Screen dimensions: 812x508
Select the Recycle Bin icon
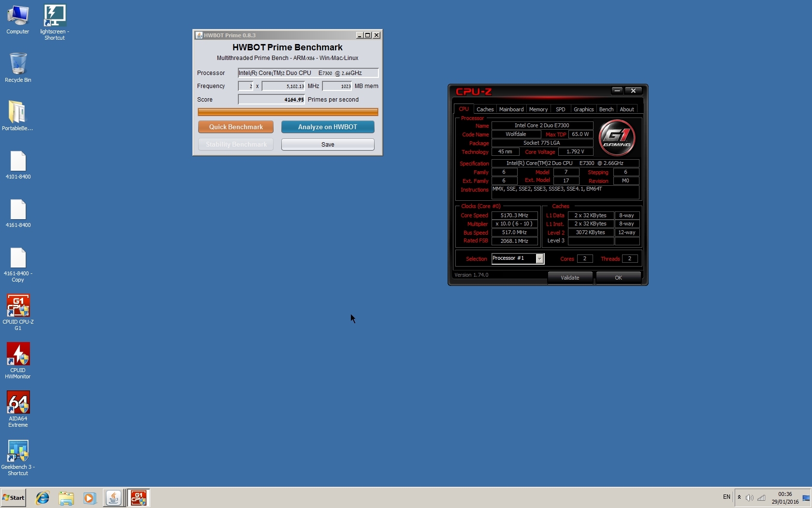click(x=18, y=68)
